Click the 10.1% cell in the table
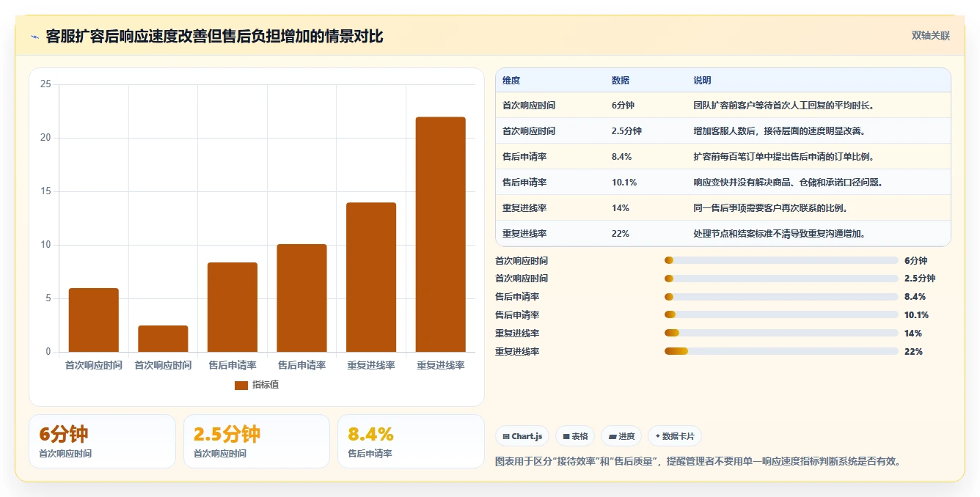Viewport: 980px width, 497px height. coord(624,183)
